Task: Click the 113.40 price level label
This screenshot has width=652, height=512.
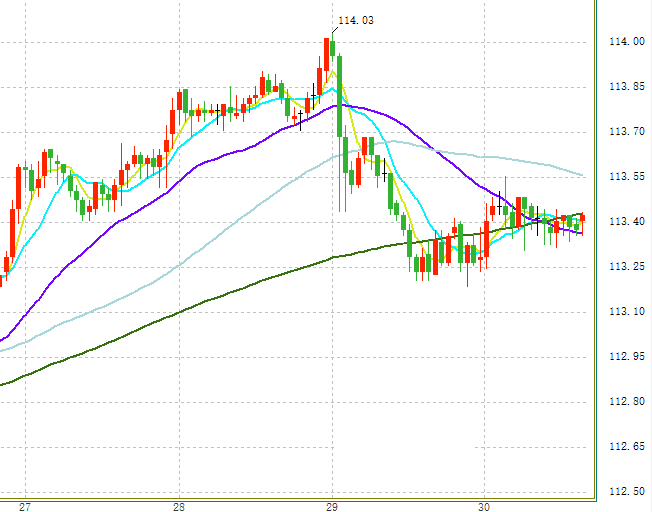Action: point(624,222)
